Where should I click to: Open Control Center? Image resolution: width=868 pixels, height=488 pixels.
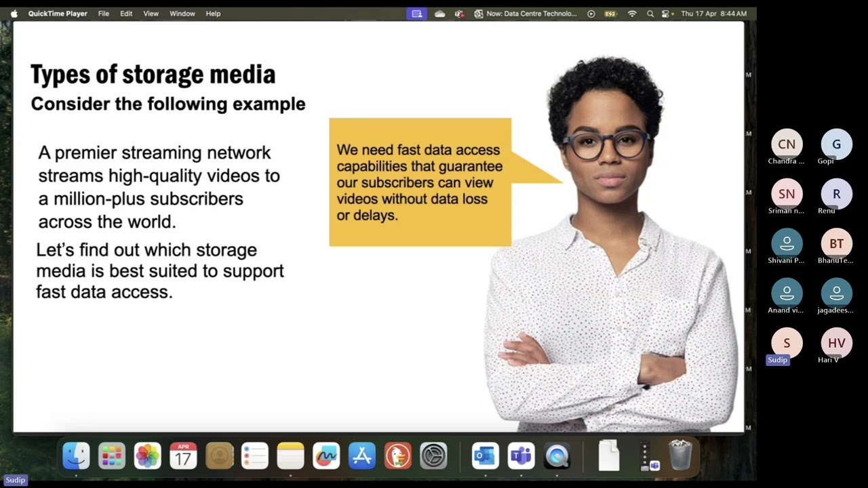click(x=666, y=14)
